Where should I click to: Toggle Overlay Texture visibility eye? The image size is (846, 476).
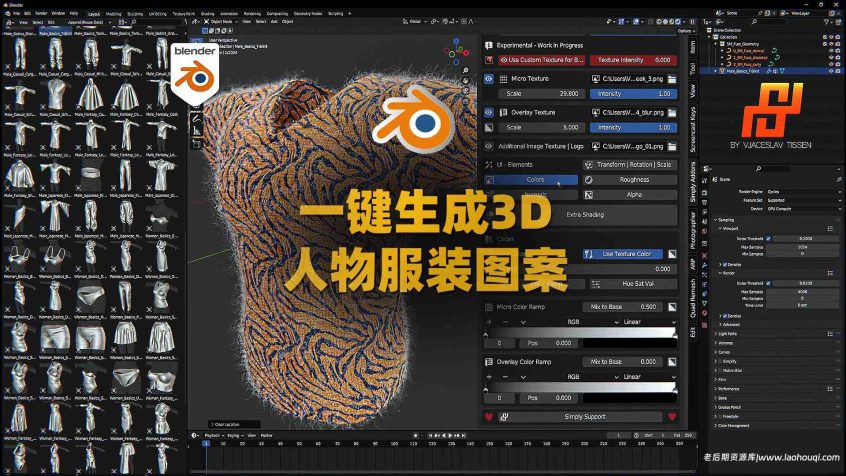(x=489, y=113)
